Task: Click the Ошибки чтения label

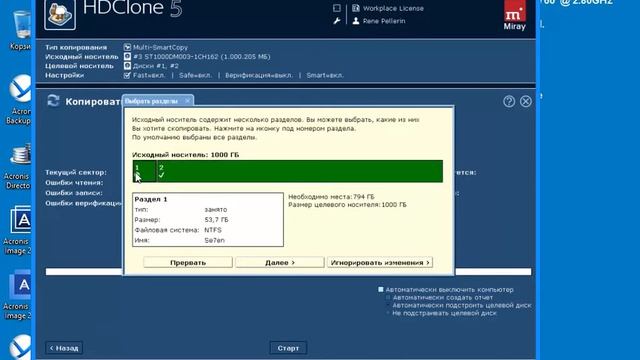Action: tap(74, 182)
